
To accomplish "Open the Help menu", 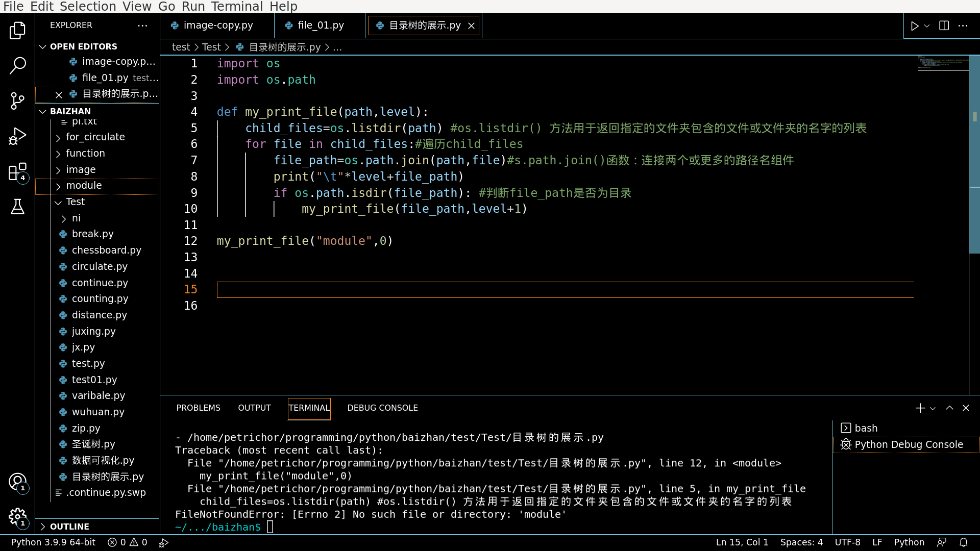I will [x=283, y=6].
